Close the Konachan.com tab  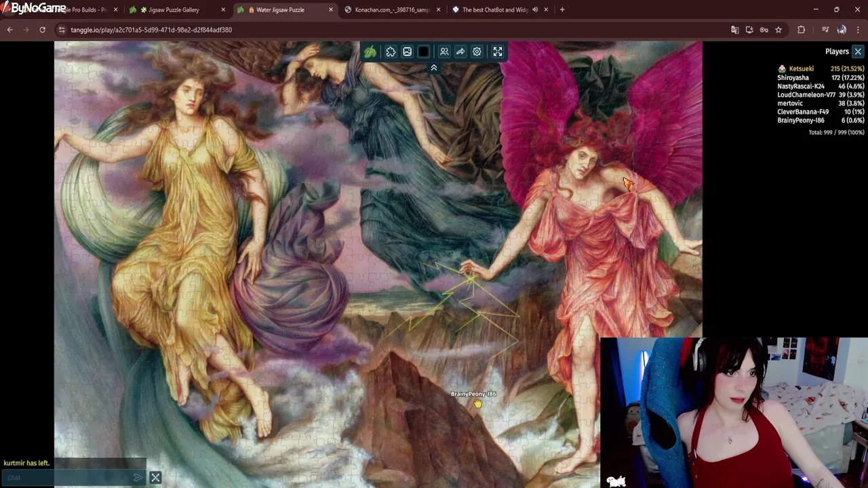point(439,9)
